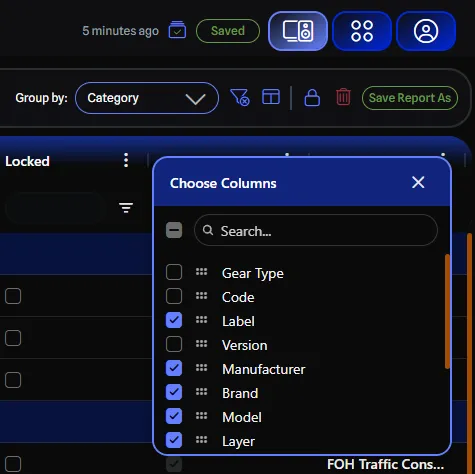Close the Choose Columns panel

coord(418,182)
